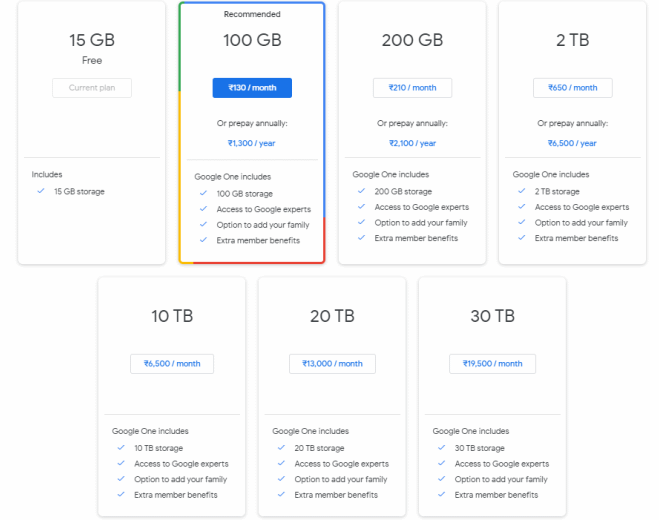Click the 200 GB plan heading
This screenshot has width=659, height=520.
[x=412, y=40]
